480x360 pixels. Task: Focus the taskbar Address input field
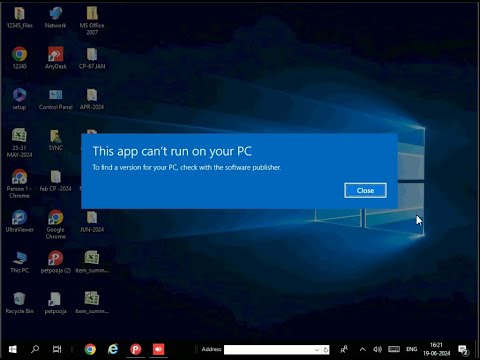point(269,349)
